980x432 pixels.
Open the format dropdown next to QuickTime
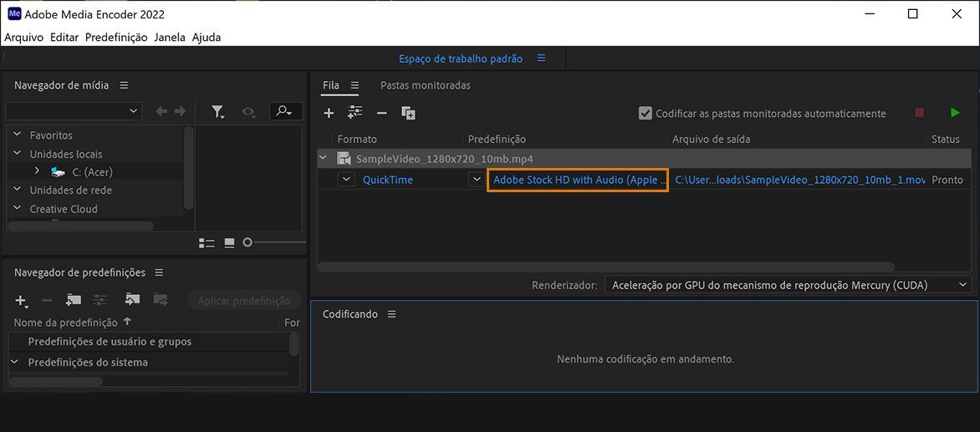[345, 179]
